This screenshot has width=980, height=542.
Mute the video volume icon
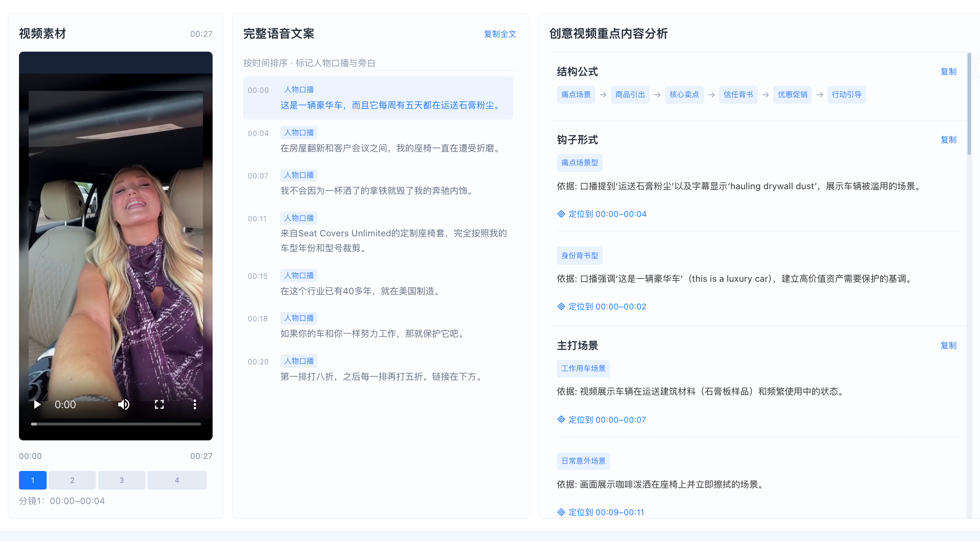(x=123, y=404)
